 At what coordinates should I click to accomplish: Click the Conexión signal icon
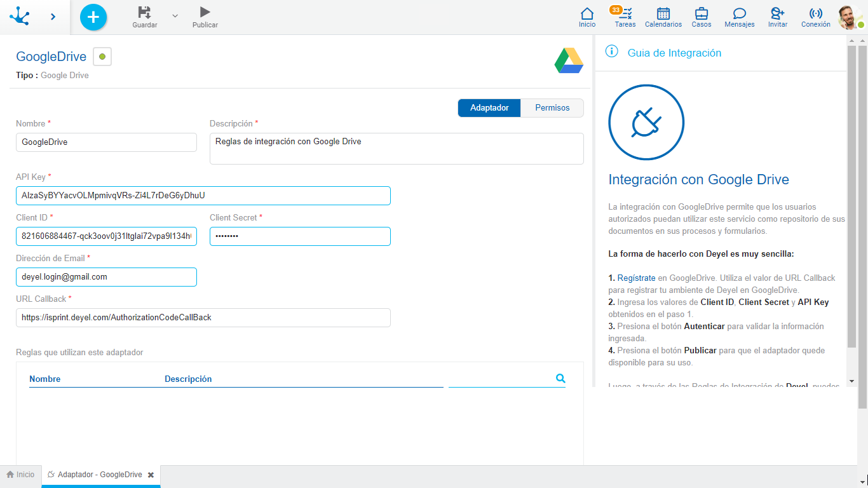coord(816,17)
